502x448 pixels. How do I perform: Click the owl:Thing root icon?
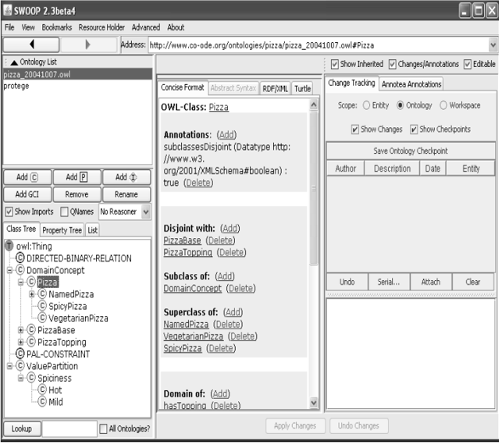click(x=9, y=246)
